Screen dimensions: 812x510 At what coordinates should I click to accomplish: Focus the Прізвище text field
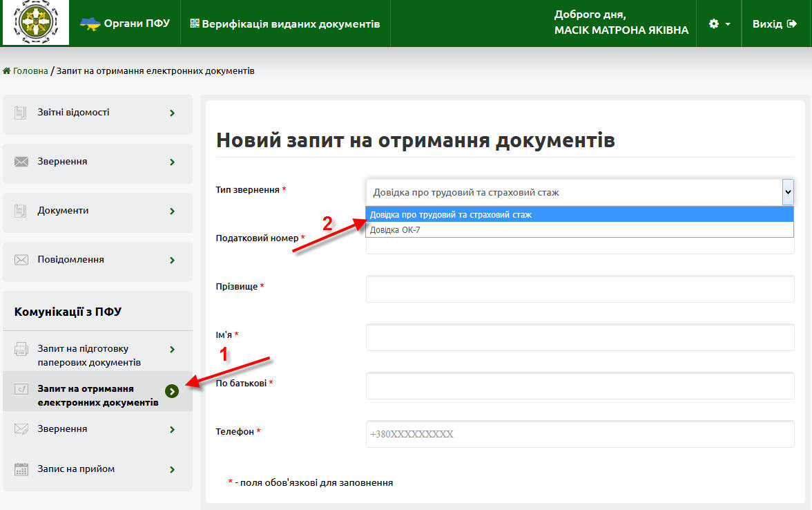[580, 289]
